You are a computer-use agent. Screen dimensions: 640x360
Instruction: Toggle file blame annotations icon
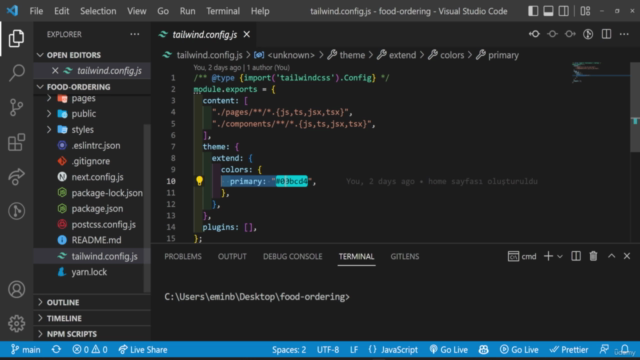[588, 34]
